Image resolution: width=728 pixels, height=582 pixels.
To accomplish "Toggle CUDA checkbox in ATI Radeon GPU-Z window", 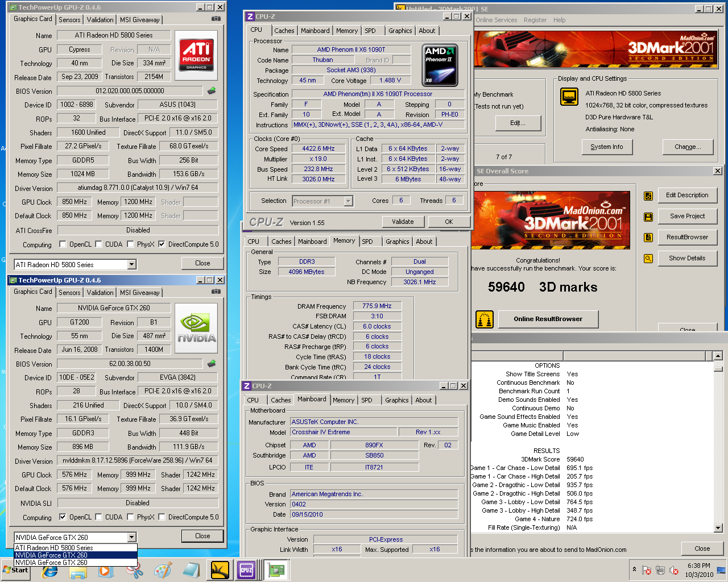I will [x=99, y=244].
